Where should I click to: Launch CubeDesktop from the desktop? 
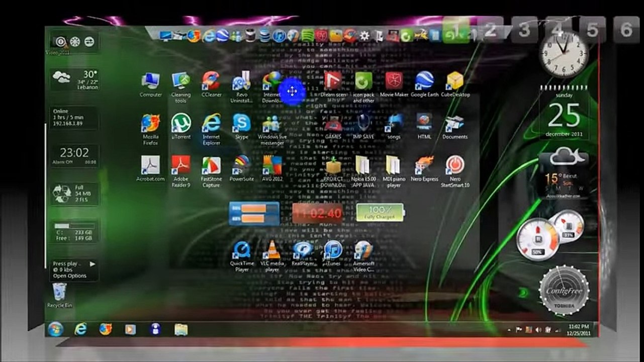[455, 84]
